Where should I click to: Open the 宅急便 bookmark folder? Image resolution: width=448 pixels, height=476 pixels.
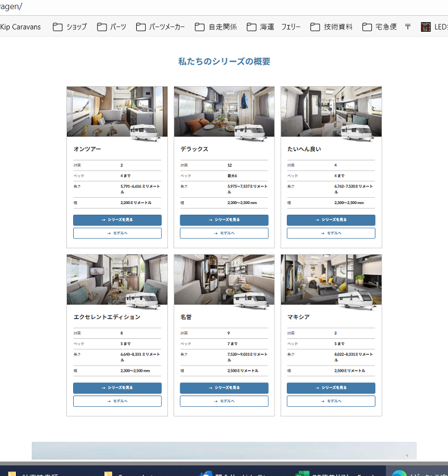[379, 27]
